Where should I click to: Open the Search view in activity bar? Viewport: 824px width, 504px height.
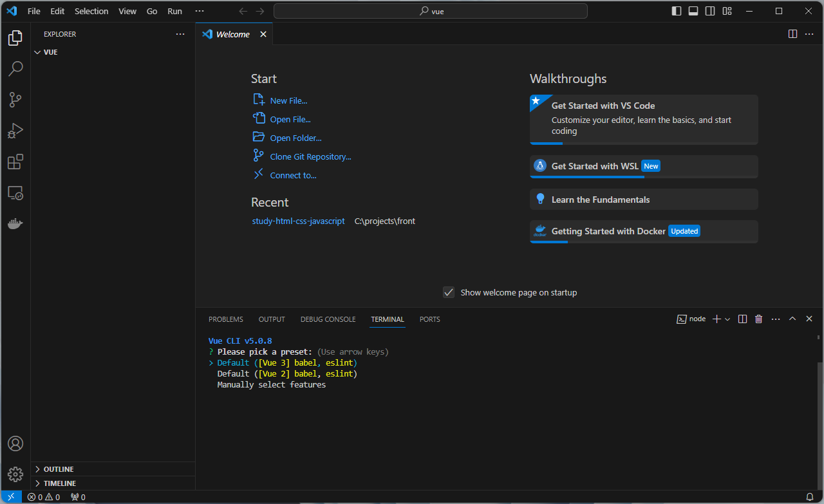[15, 69]
